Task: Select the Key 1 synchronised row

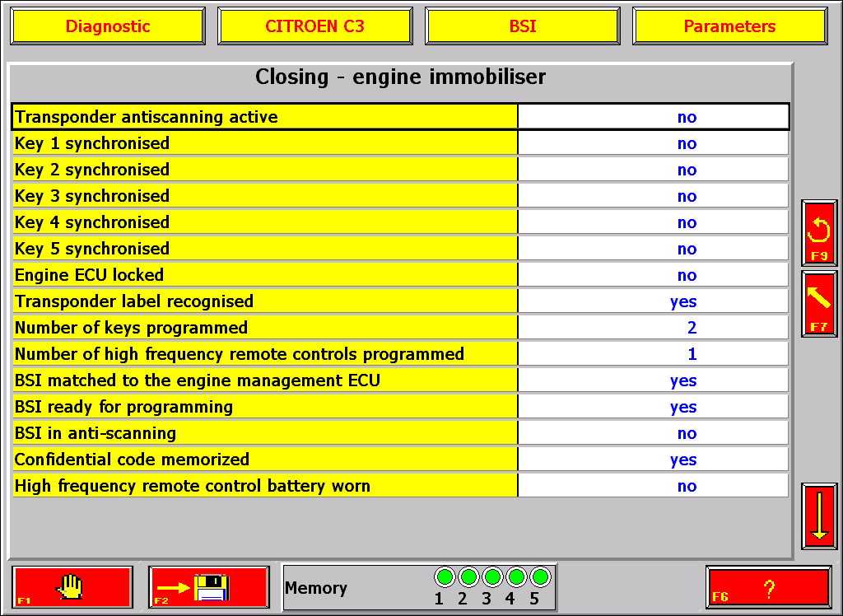Action: 401,143
